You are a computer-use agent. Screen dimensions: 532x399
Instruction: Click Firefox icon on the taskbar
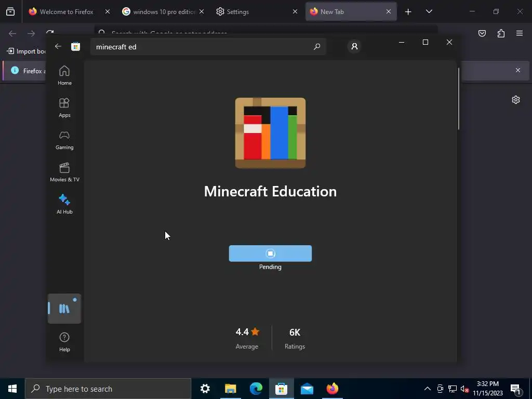tap(332, 389)
